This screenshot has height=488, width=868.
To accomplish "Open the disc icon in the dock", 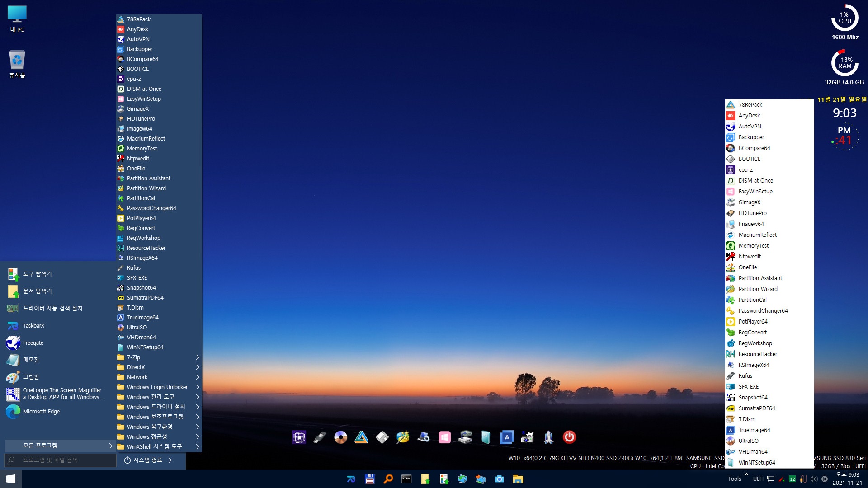I will pos(340,437).
